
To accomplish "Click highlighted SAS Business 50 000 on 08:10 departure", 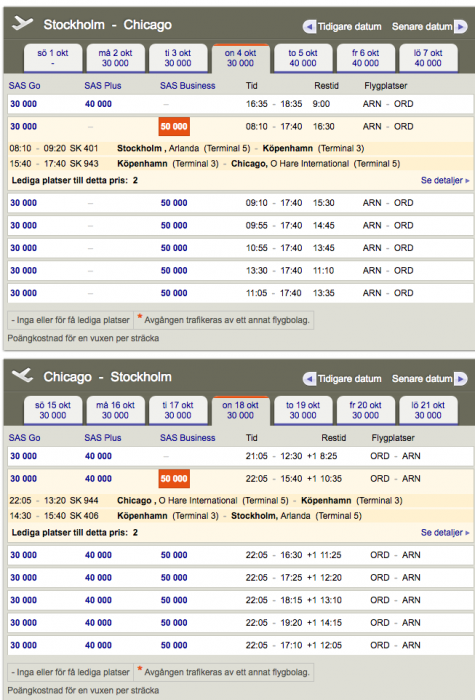I will coord(174,127).
